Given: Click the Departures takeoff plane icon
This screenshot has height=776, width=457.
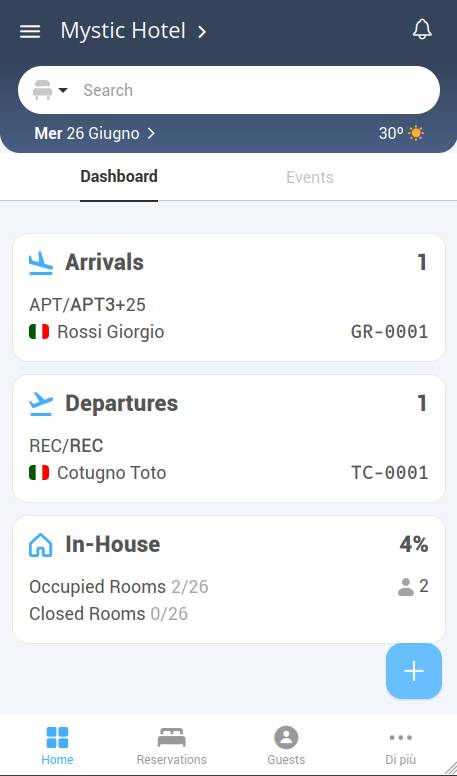Looking at the screenshot, I should tap(41, 404).
